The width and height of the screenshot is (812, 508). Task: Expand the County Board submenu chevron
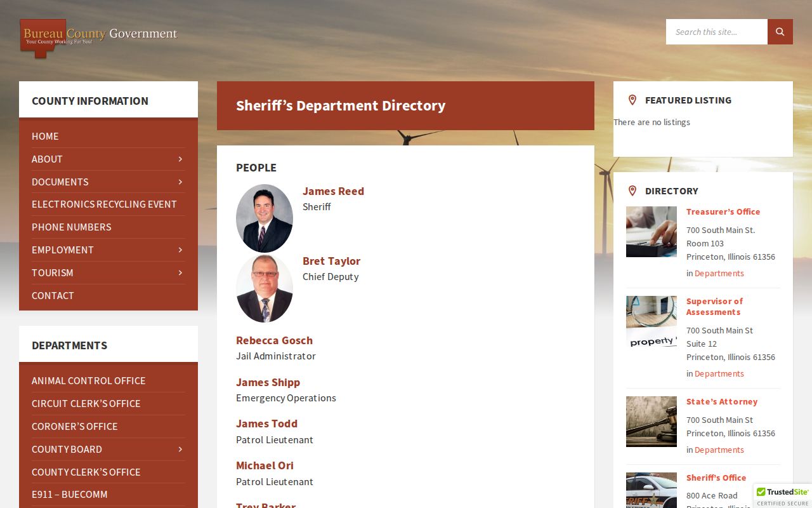[180, 449]
